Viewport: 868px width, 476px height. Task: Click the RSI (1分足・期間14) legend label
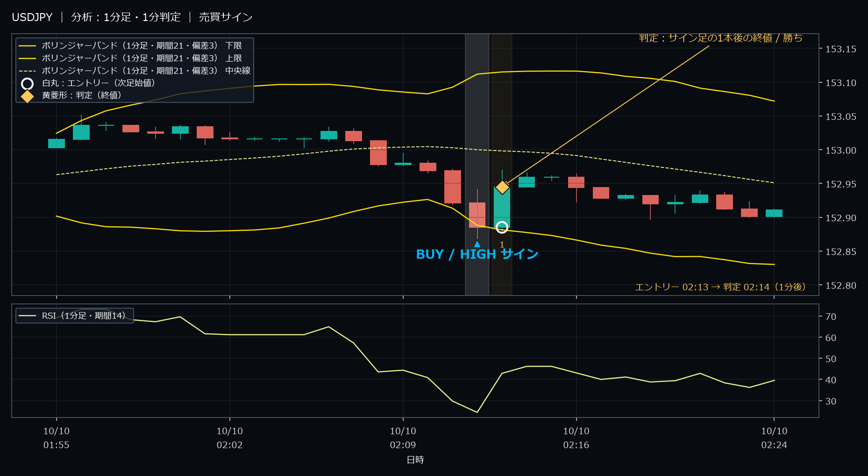84,316
